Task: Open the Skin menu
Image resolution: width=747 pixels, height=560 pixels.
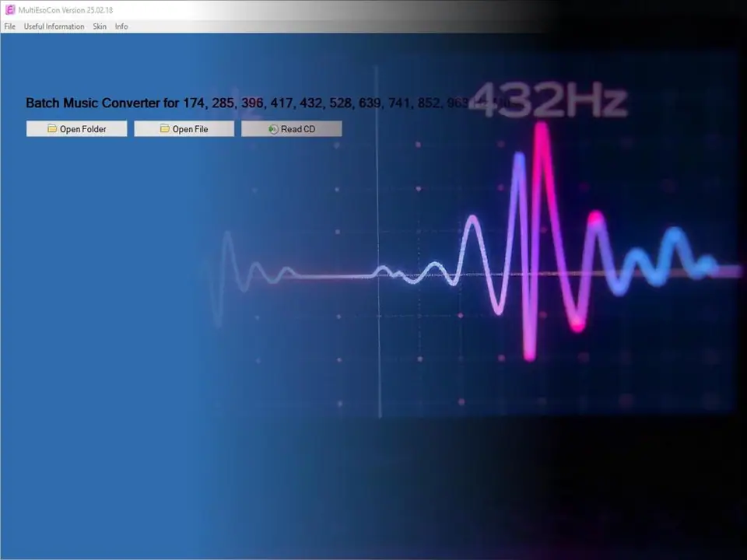Action: pyautogui.click(x=99, y=26)
